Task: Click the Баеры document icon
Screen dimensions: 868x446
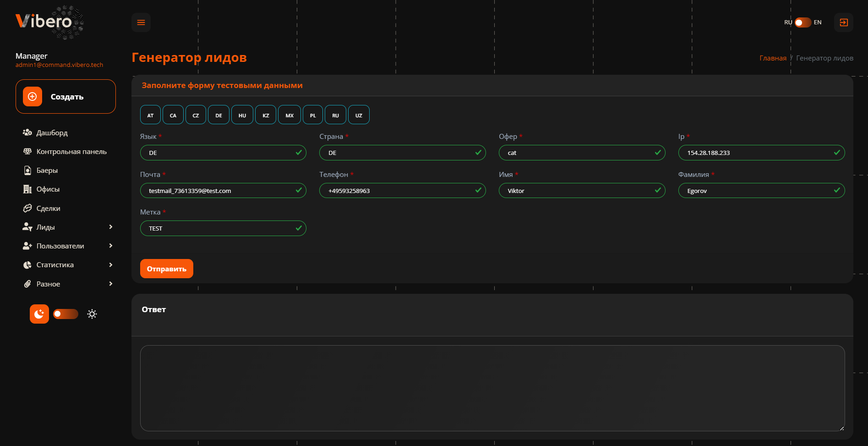Action: [27, 170]
